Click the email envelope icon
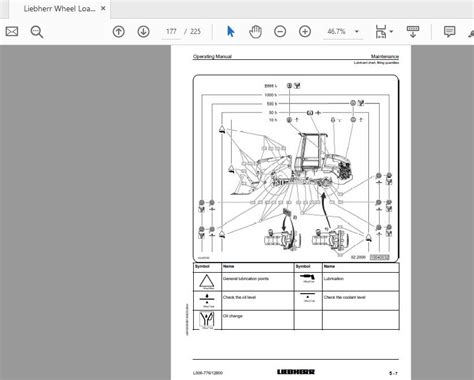This screenshot has width=474, height=380. click(x=12, y=32)
